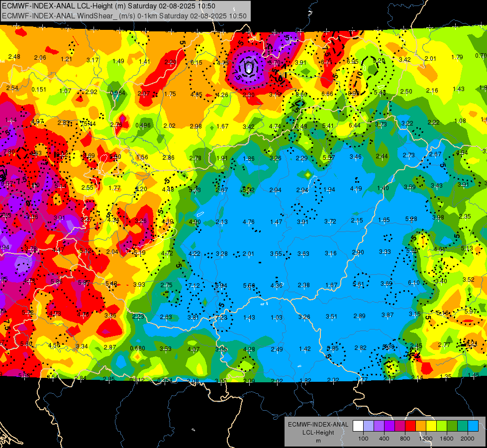Click the wind shear value 2.90
487x448 pixels.
point(358,252)
